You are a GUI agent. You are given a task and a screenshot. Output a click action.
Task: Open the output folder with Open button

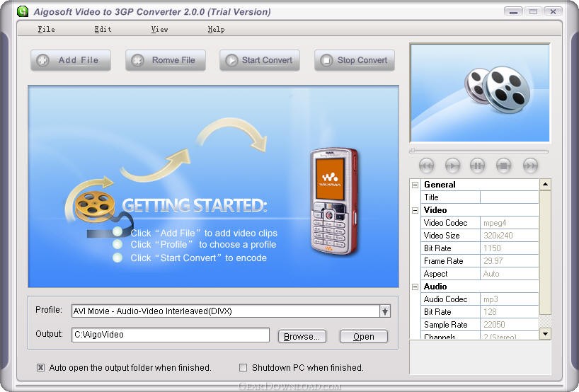tap(364, 337)
